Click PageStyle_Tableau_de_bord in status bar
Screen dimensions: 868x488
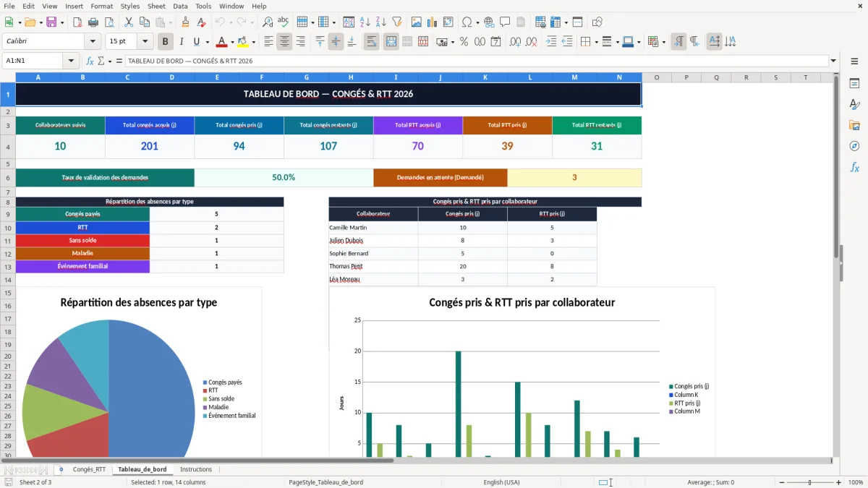tap(325, 482)
